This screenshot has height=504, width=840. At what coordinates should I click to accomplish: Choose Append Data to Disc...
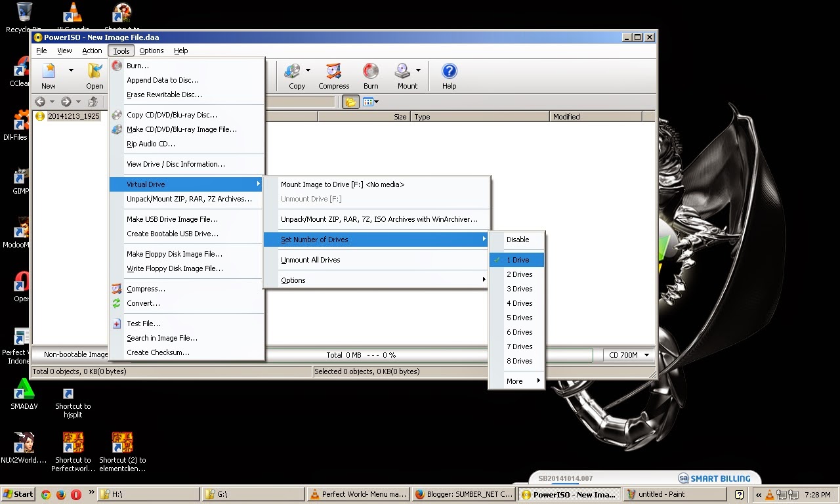pyautogui.click(x=187, y=80)
